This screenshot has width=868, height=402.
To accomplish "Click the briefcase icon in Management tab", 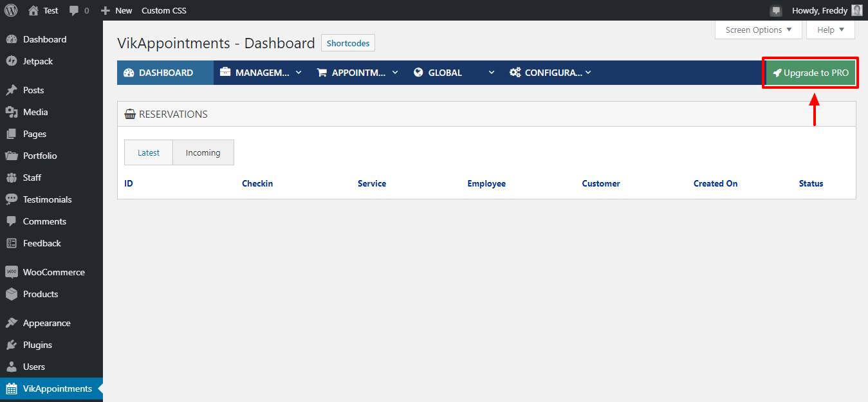I will (225, 73).
